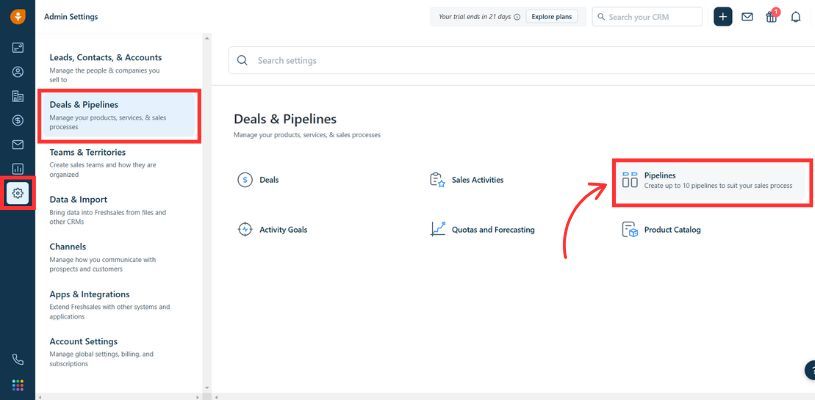Open Product Catalog link
Image resolution: width=815 pixels, height=400 pixels.
[673, 230]
